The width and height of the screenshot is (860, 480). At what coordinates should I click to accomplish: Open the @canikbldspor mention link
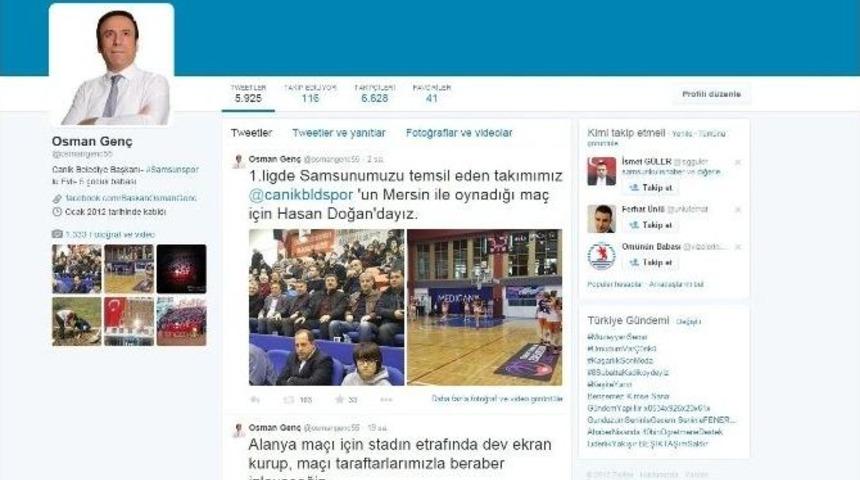[301, 195]
